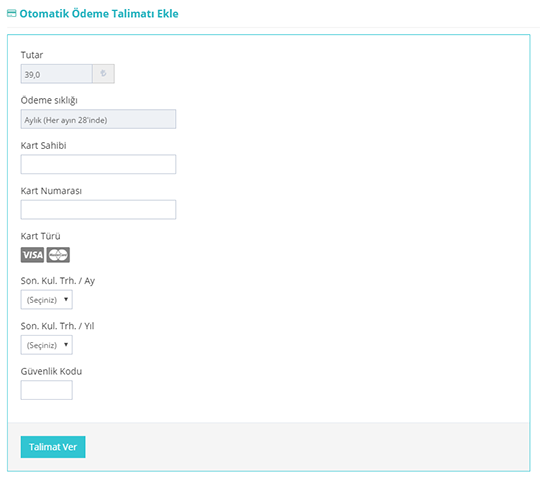Click the Turkish lira symbol next to Tutar

tap(103, 74)
